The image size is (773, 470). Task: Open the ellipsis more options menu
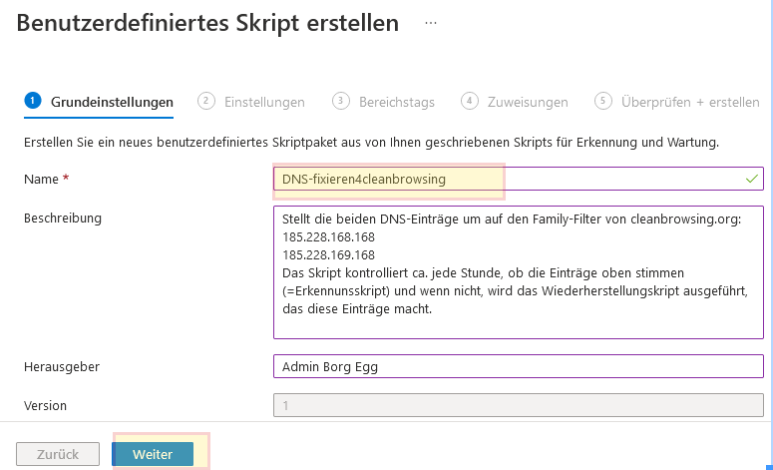point(431,22)
